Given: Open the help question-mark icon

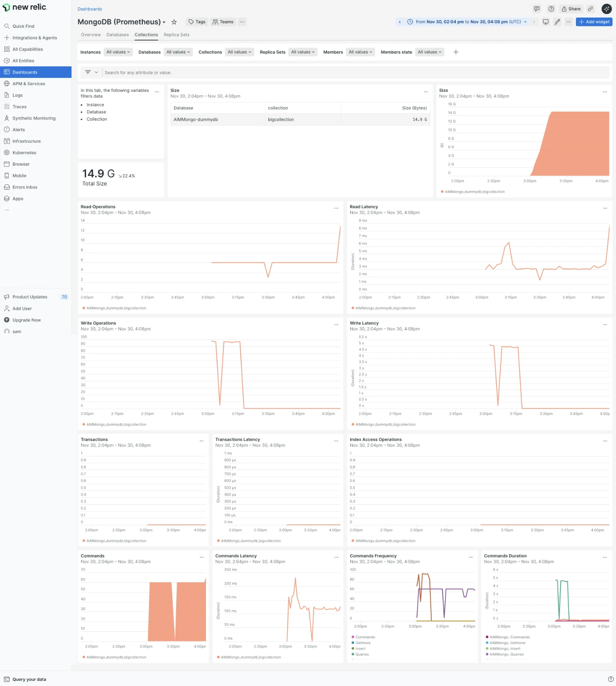Looking at the screenshot, I should (551, 9).
